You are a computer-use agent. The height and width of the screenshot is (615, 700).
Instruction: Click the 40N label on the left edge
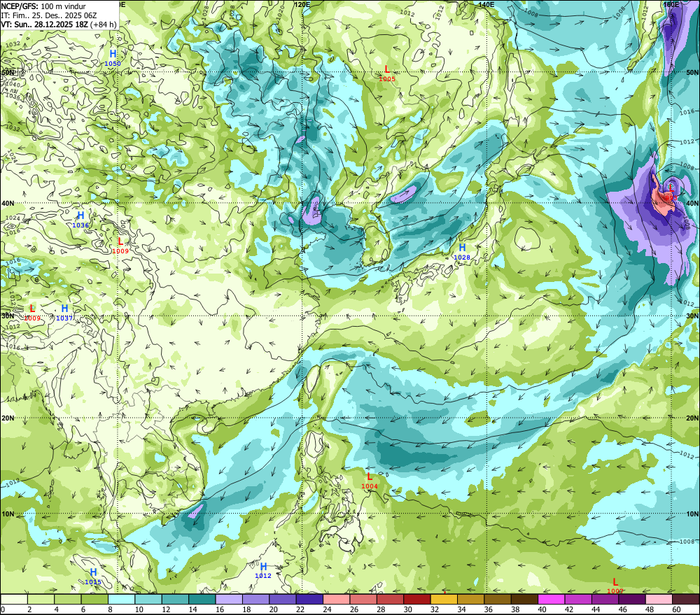tap(8, 203)
